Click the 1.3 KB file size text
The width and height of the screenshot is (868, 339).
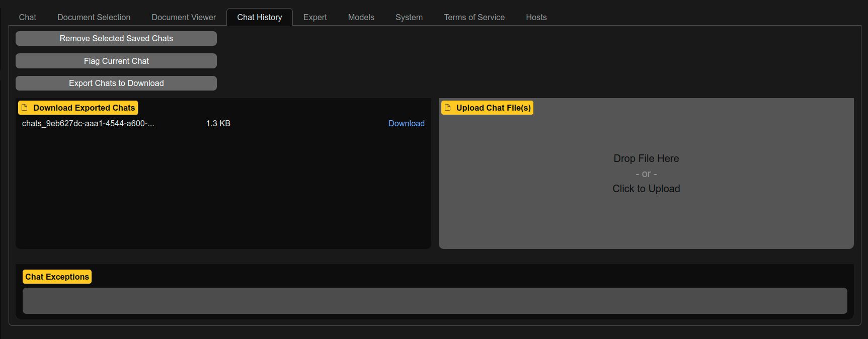(218, 123)
